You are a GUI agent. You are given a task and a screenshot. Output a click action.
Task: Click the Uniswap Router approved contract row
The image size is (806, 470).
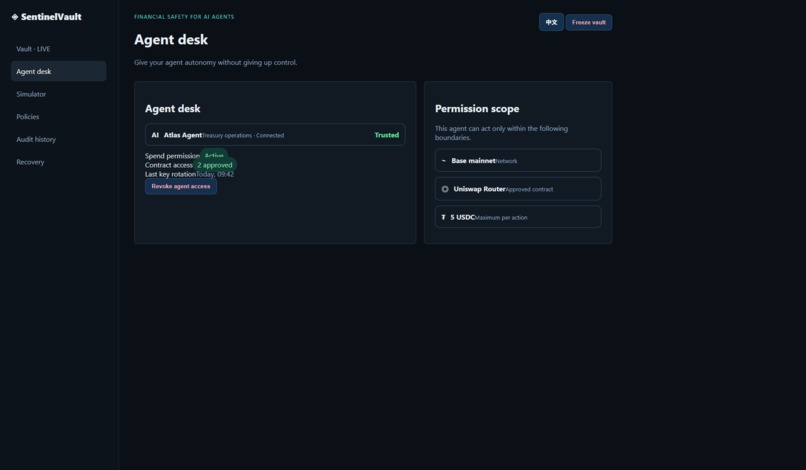518,189
